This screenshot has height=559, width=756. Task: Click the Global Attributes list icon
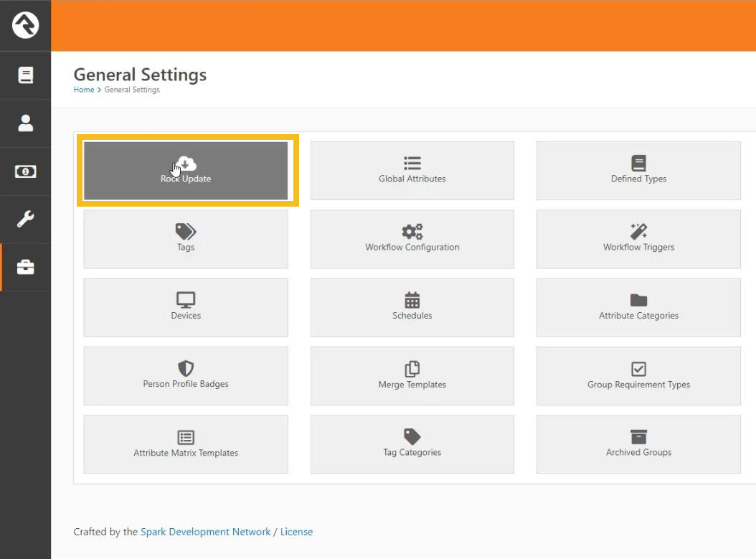click(x=412, y=163)
